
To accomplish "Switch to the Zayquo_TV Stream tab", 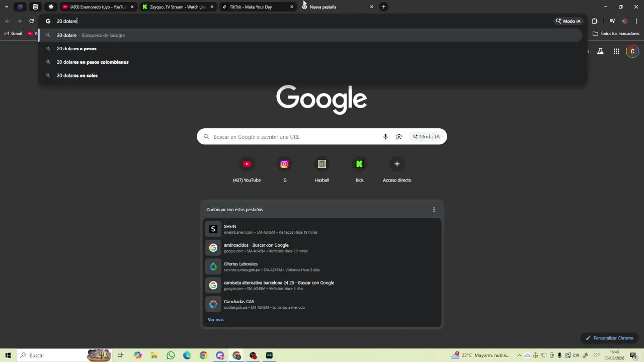I will coord(178,7).
